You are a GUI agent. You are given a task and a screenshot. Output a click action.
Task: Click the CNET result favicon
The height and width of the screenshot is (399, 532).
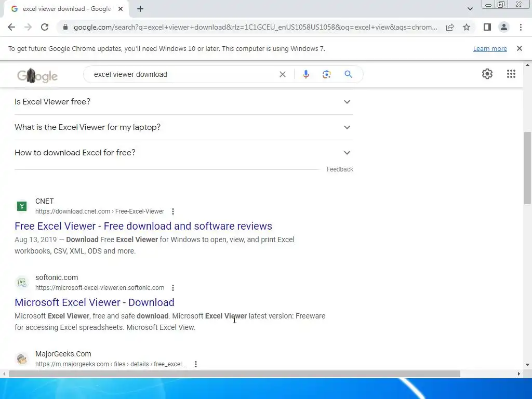(22, 206)
